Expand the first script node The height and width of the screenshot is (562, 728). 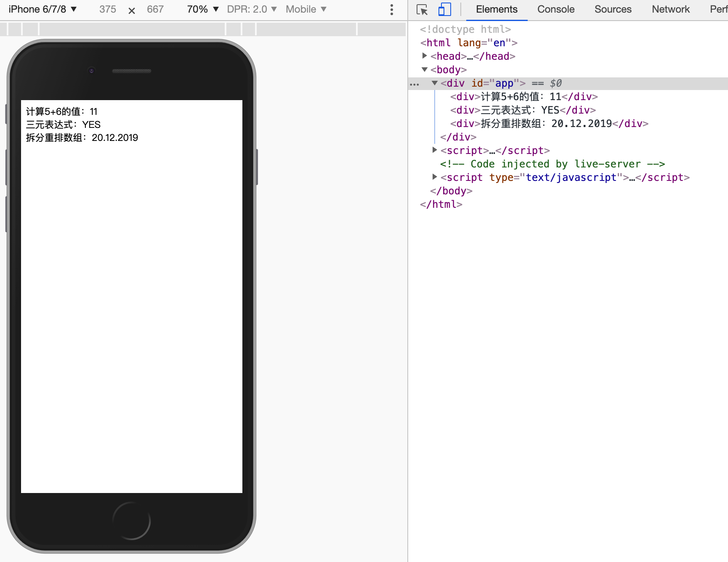click(x=435, y=150)
